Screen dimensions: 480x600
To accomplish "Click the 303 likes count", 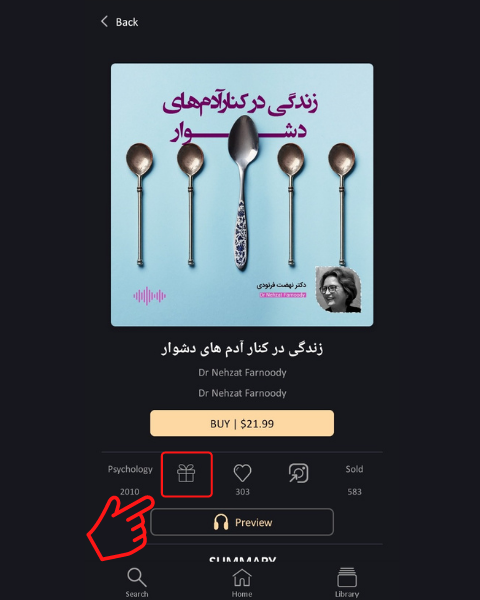I will point(242,492).
